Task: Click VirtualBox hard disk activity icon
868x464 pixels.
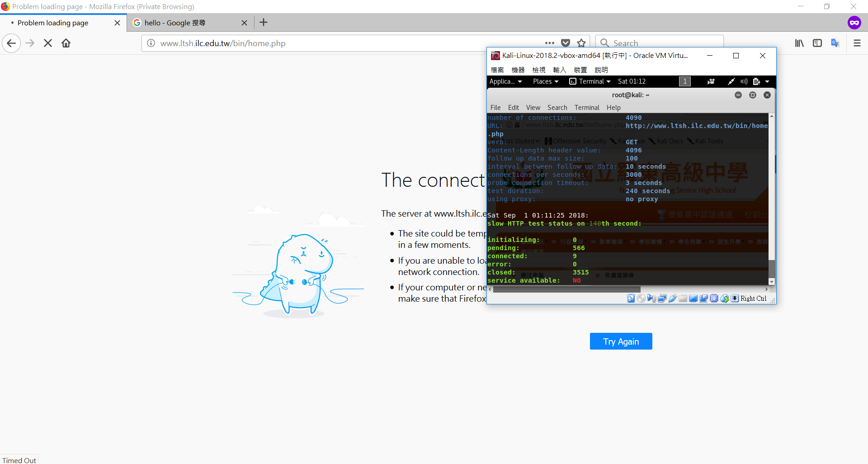Action: pyautogui.click(x=631, y=298)
